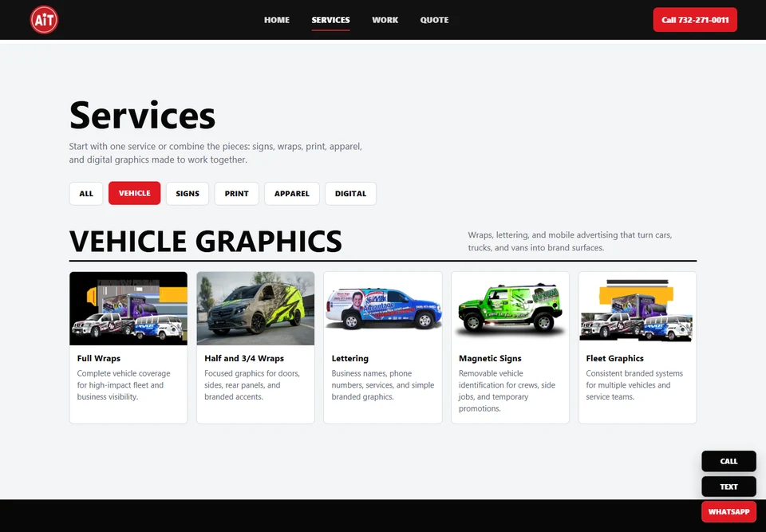Click the AiT logo icon
Viewport: 766px width, 532px height.
pyautogui.click(x=44, y=20)
